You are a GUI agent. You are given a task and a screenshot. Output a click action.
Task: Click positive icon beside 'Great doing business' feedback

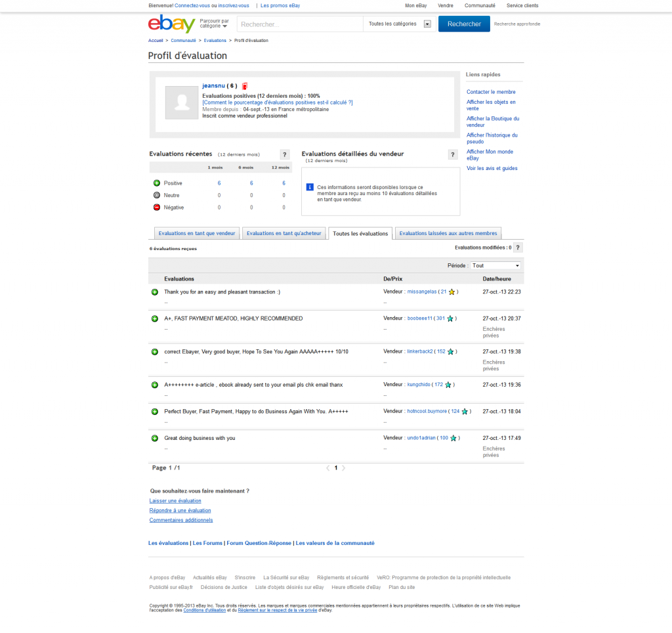[x=155, y=438]
